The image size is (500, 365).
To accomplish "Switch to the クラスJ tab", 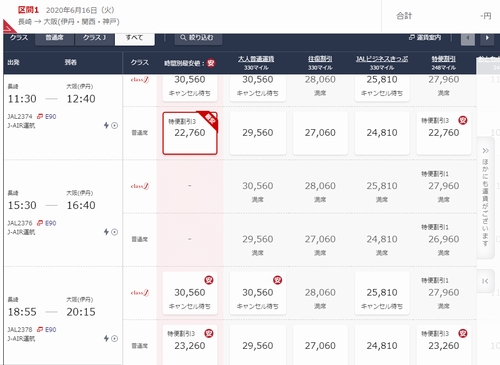I will (94, 38).
